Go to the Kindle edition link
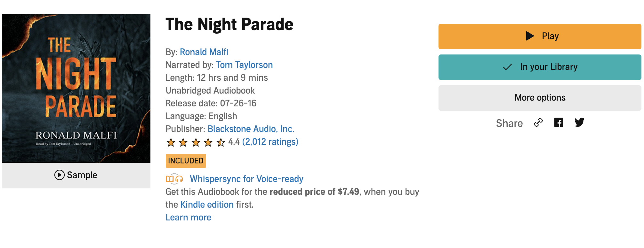This screenshot has width=644, height=248. 207,204
